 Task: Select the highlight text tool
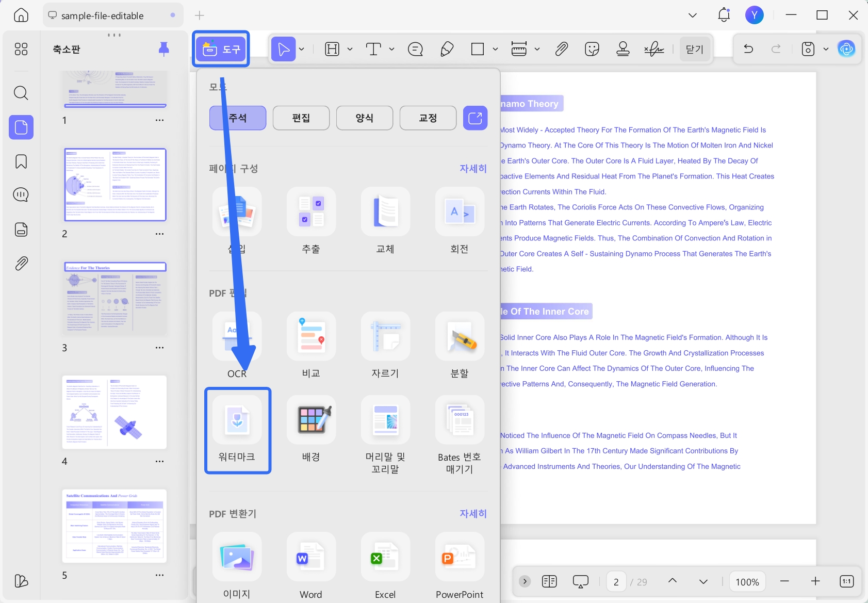tap(332, 49)
